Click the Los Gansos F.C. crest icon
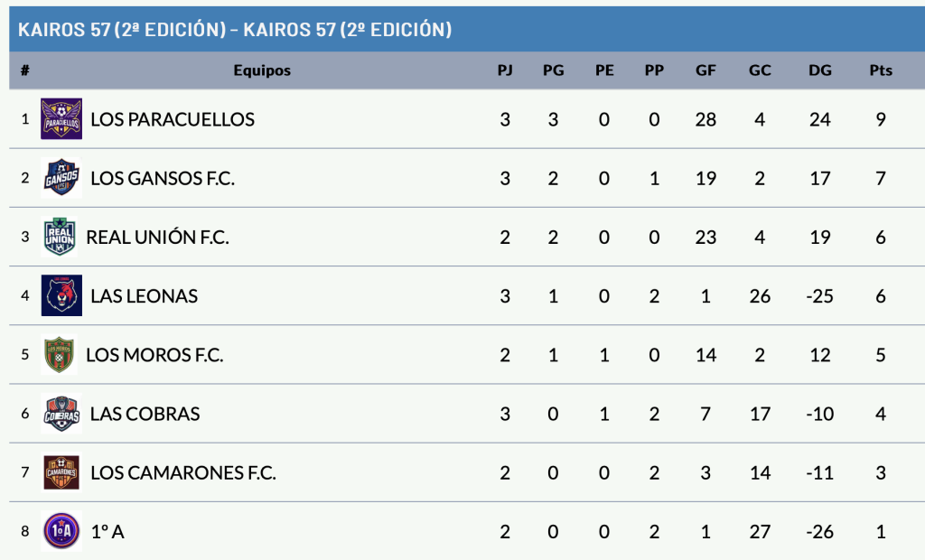The height and width of the screenshot is (560, 925). tap(61, 178)
